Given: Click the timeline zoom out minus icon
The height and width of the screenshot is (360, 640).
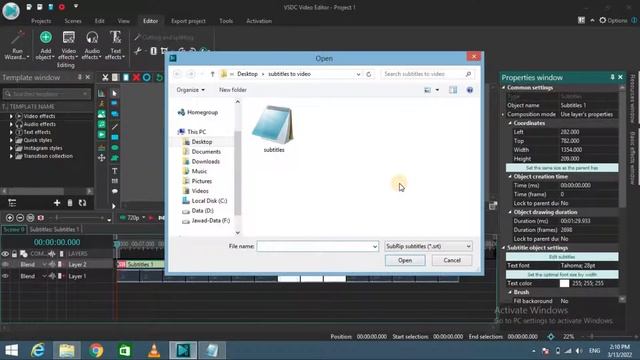Looking at the screenshot, I should pos(20,218).
